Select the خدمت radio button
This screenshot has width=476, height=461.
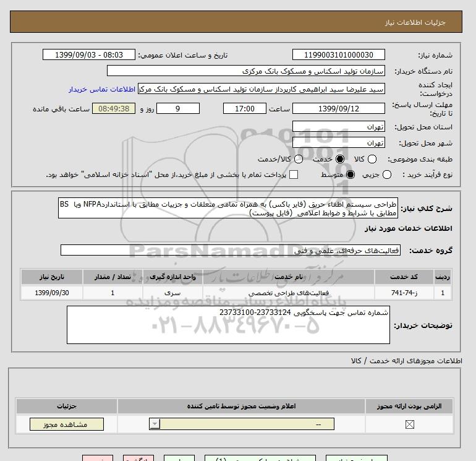click(340, 159)
